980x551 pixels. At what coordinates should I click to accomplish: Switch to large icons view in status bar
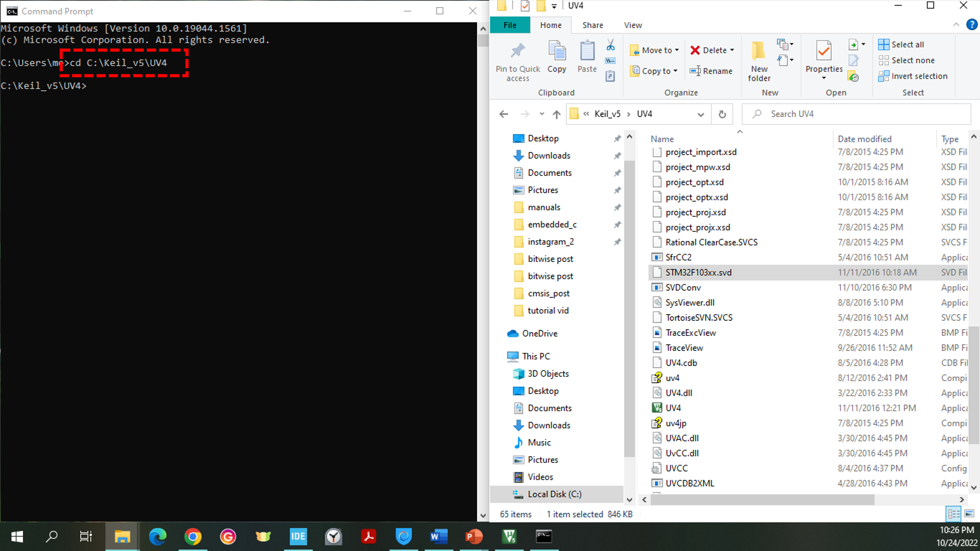[x=969, y=514]
